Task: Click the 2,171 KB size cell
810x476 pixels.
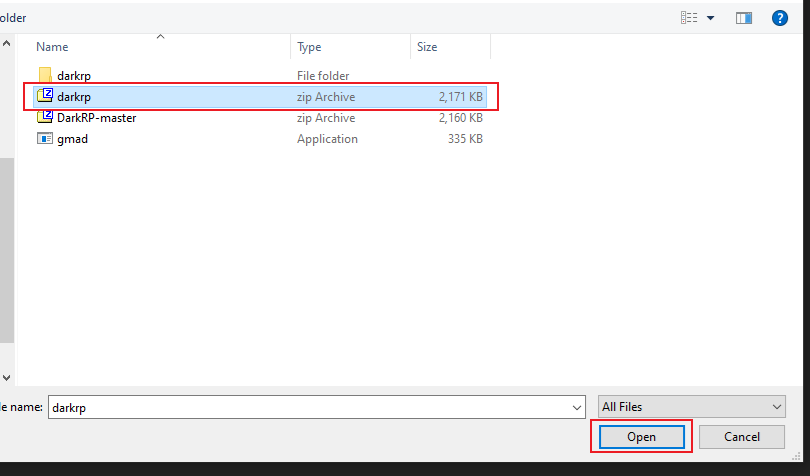Action: pos(460,97)
